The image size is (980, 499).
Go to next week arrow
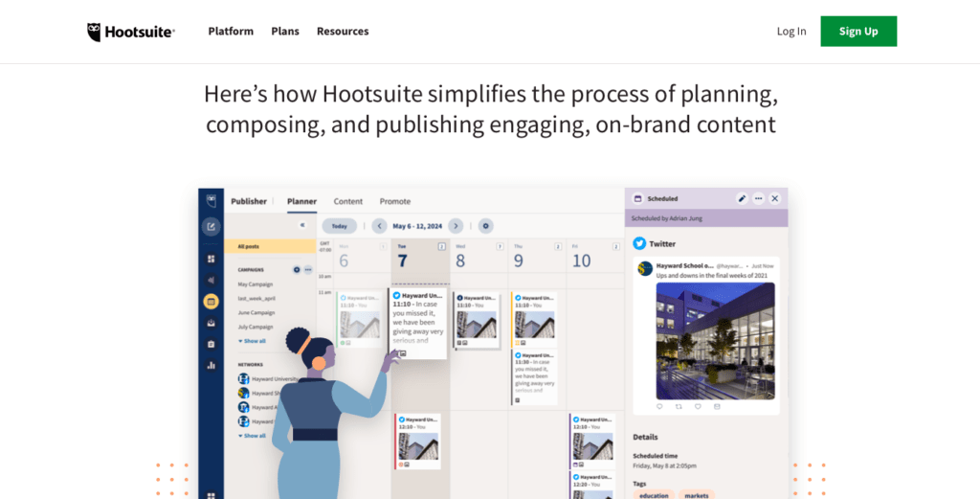coord(457,226)
